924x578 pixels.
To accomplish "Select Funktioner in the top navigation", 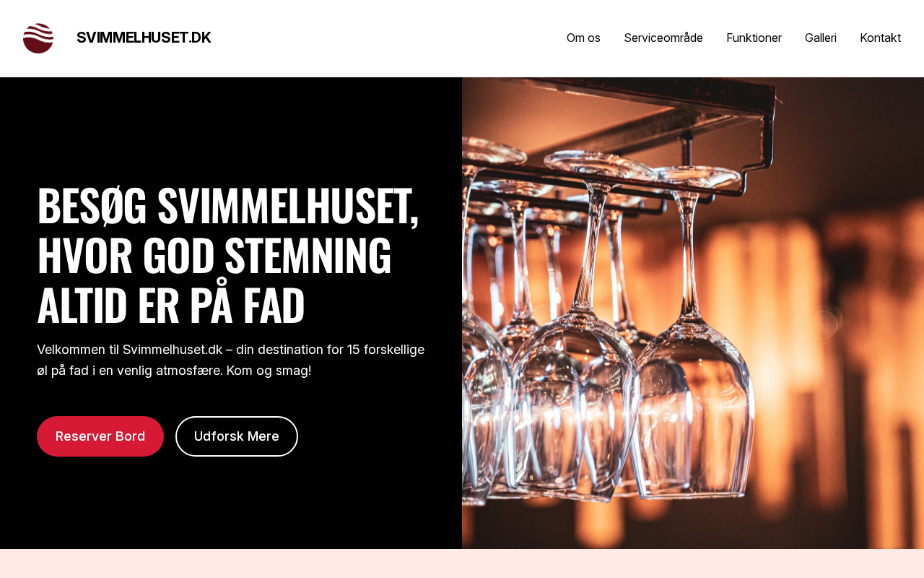I will (754, 38).
